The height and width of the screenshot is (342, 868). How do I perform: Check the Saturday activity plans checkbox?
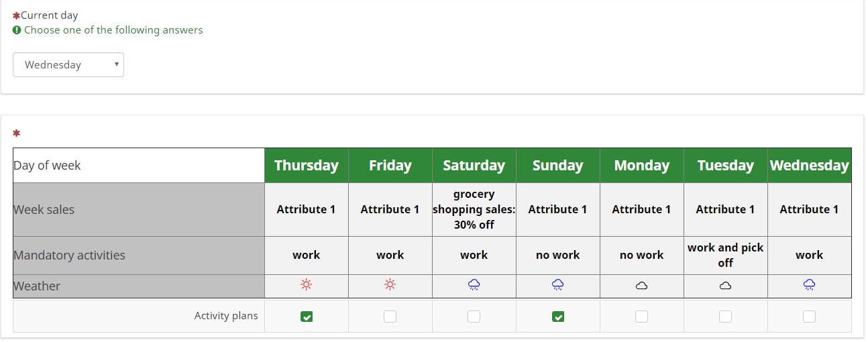pyautogui.click(x=474, y=317)
